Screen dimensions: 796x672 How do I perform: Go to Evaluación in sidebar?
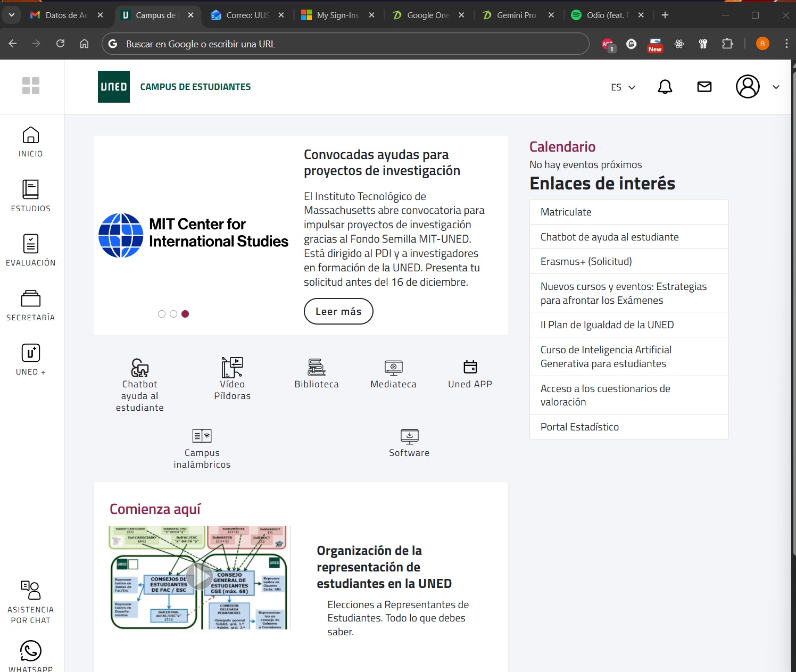(30, 250)
